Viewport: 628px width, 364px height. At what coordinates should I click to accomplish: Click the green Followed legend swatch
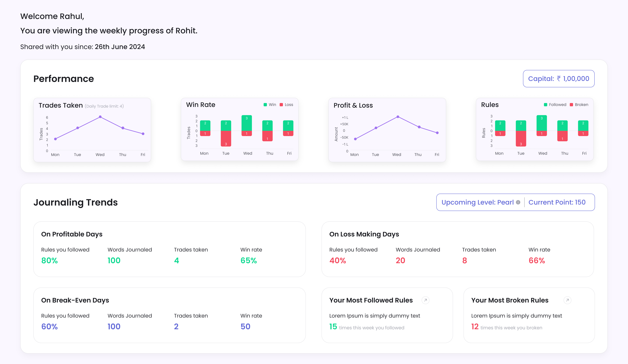click(545, 105)
